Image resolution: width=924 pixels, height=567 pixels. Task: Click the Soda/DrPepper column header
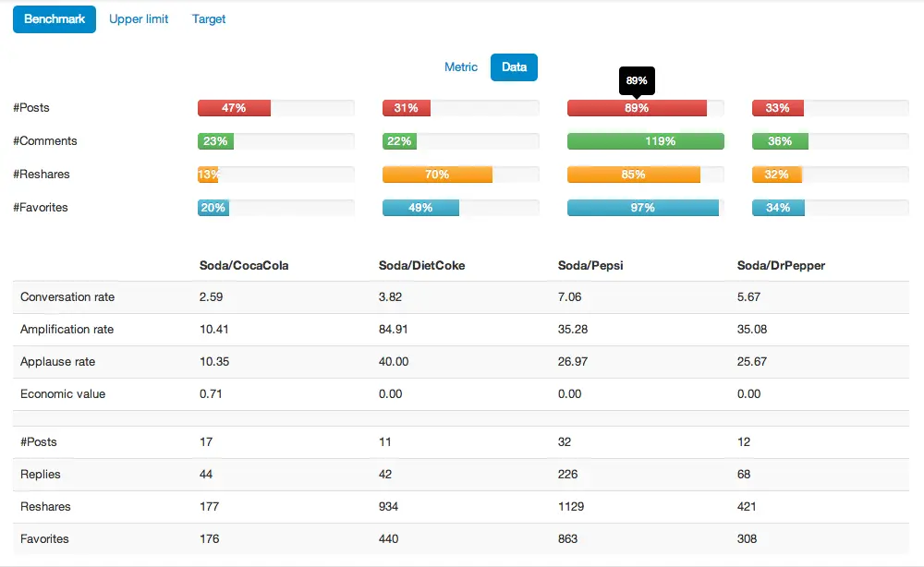pyautogui.click(x=781, y=266)
